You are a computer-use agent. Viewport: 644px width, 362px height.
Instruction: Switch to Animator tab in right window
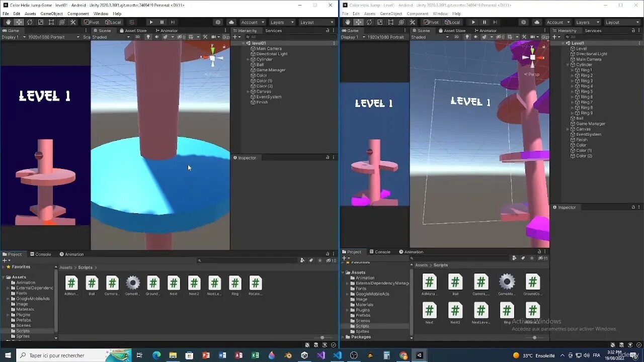tap(485, 31)
